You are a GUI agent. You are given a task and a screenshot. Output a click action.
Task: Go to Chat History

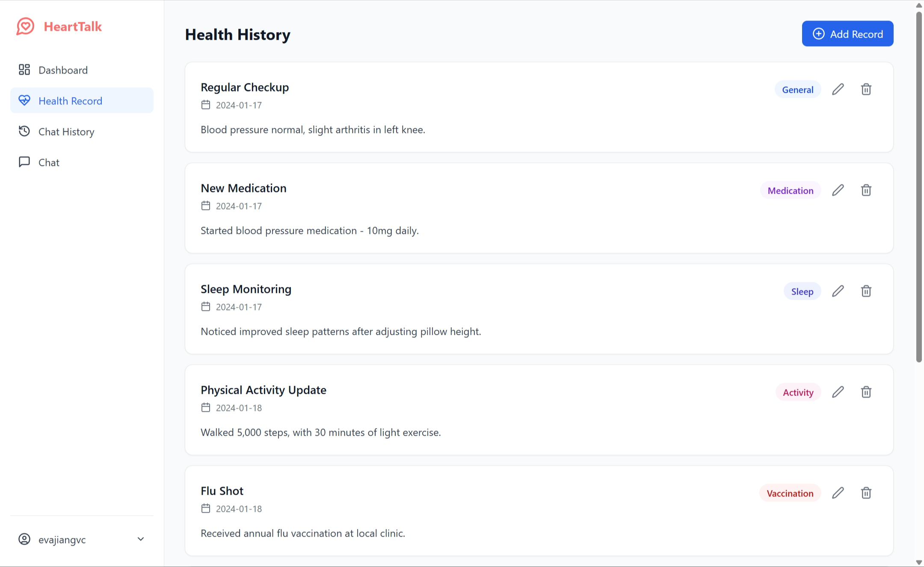pyautogui.click(x=66, y=132)
